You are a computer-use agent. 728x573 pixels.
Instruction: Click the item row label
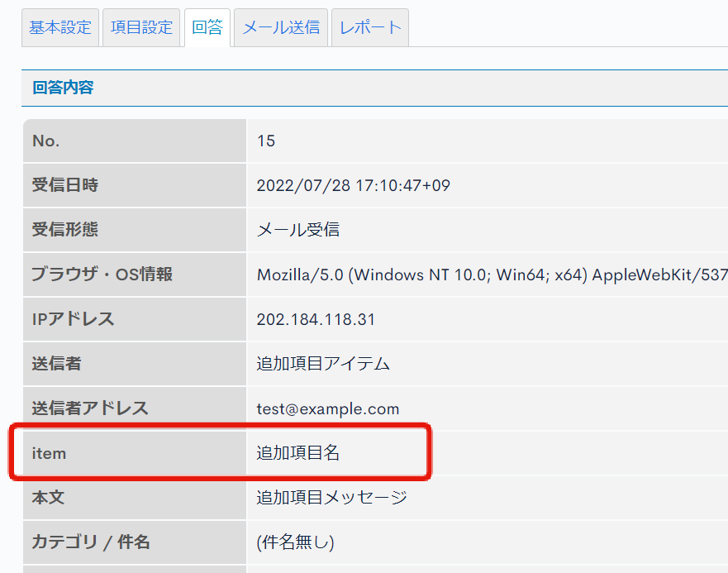pos(49,453)
